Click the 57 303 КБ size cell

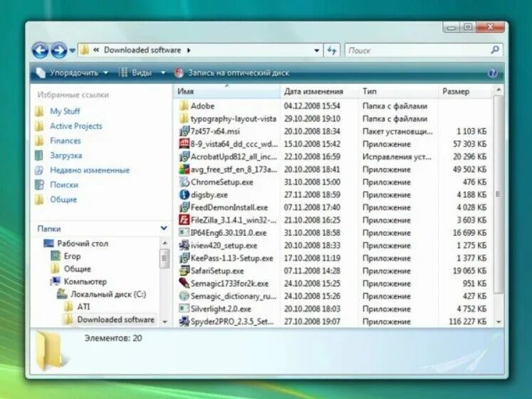pos(469,144)
